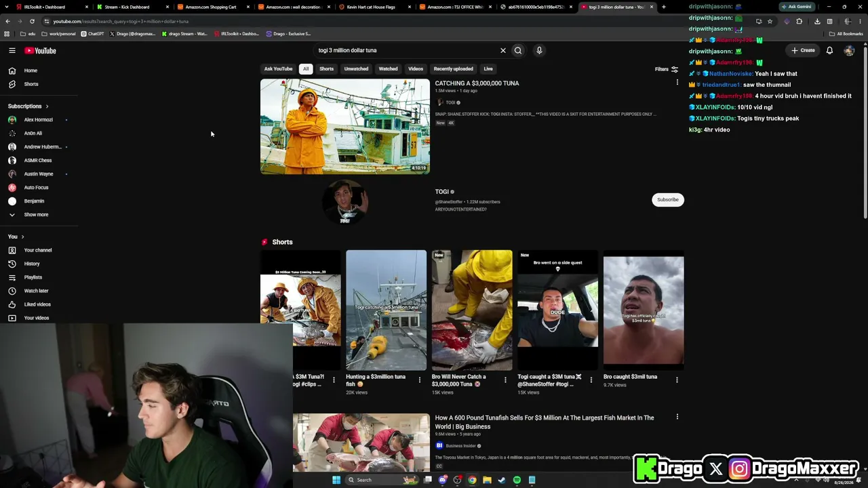Select the Ask YouTube chip
868x488 pixels.
(278, 69)
